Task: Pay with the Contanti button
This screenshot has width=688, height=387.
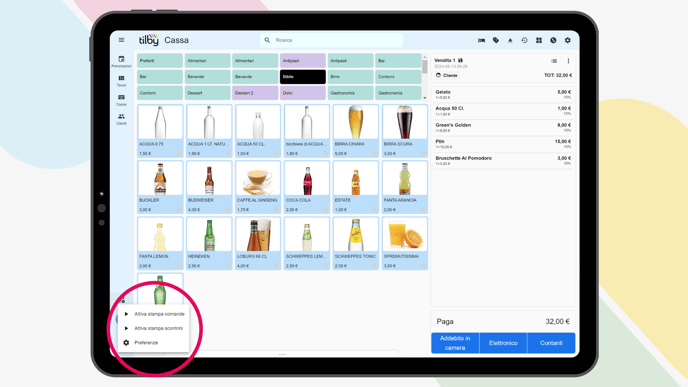Action: [551, 343]
